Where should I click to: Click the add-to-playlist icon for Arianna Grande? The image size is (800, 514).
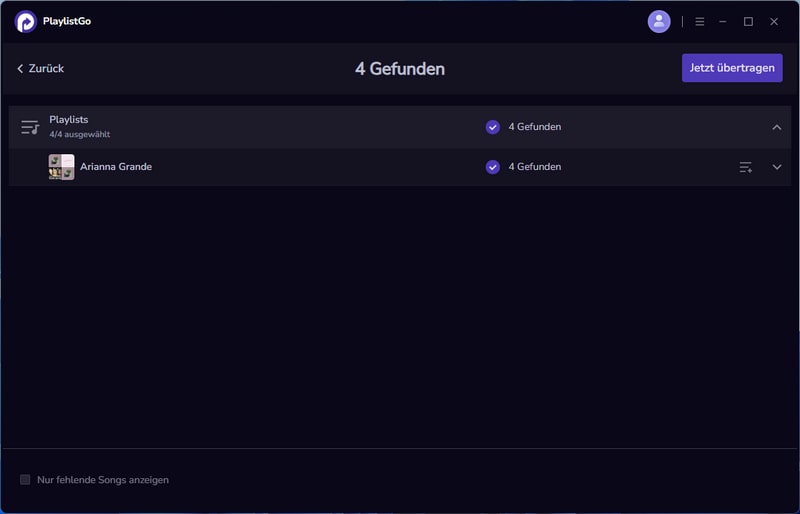click(x=746, y=167)
